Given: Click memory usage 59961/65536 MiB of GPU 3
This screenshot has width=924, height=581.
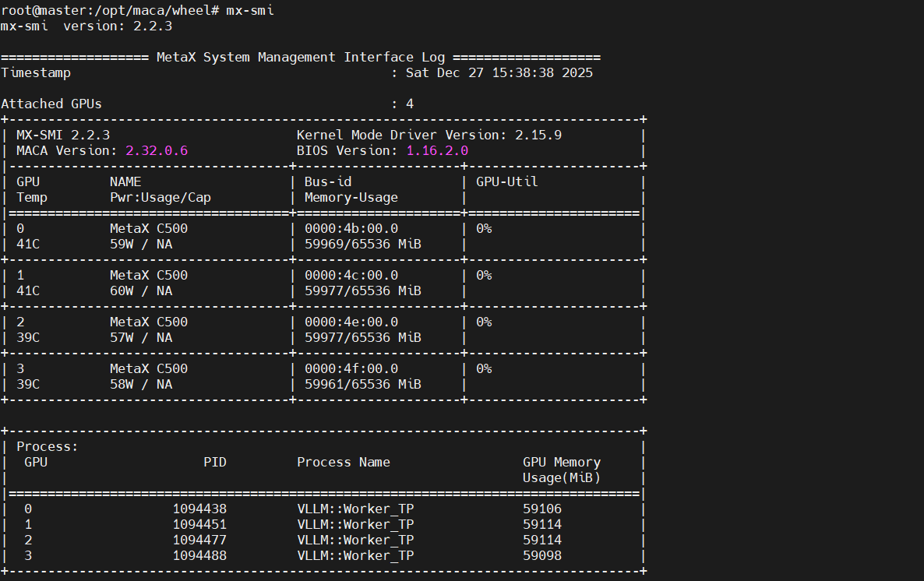Looking at the screenshot, I should (x=363, y=384).
